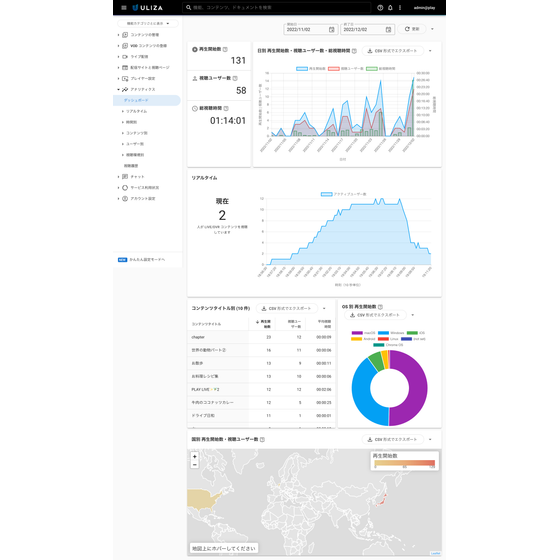This screenshot has width=560, height=560.
Task: Click the service usage sidebar icon
Action: point(125,188)
